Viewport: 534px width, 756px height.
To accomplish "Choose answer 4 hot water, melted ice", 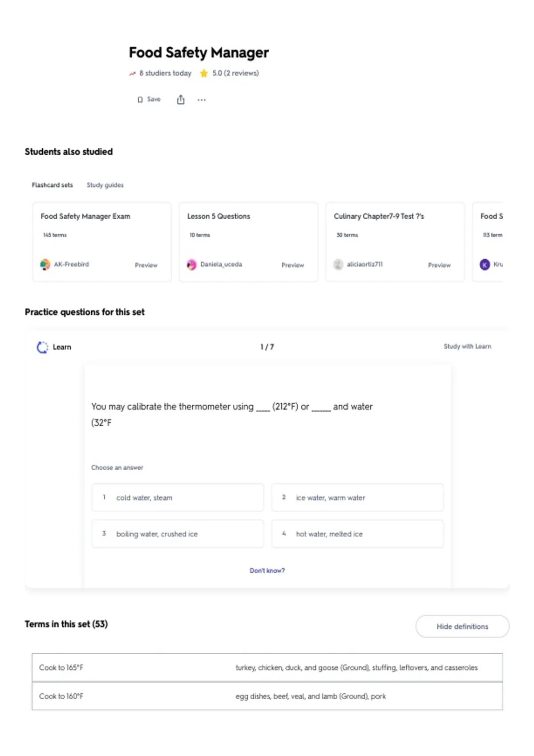I will pos(357,534).
